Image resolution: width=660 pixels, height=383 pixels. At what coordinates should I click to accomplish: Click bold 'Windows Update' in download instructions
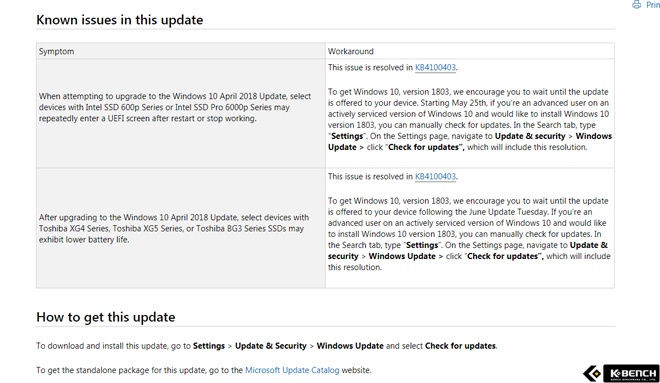point(350,346)
